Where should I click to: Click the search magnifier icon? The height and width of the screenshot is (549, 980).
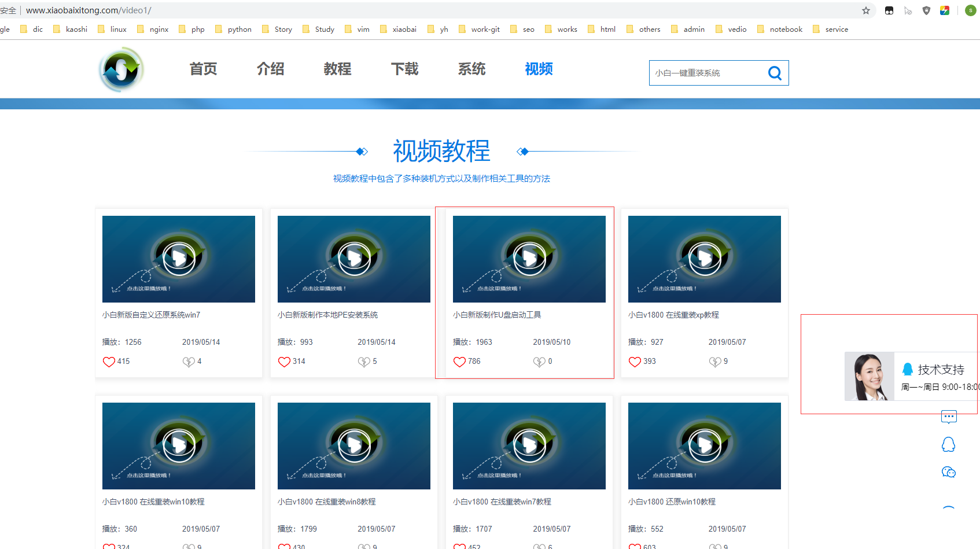coord(775,72)
